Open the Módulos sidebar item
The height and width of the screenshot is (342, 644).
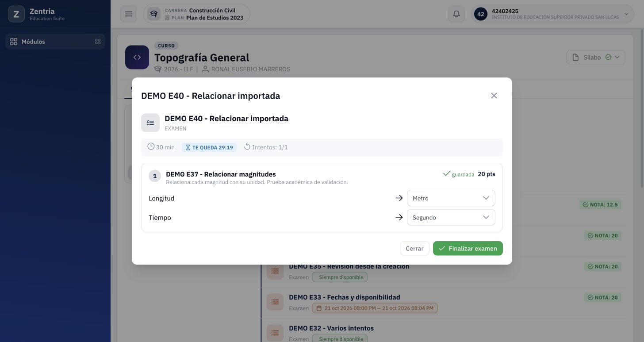pyautogui.click(x=55, y=42)
